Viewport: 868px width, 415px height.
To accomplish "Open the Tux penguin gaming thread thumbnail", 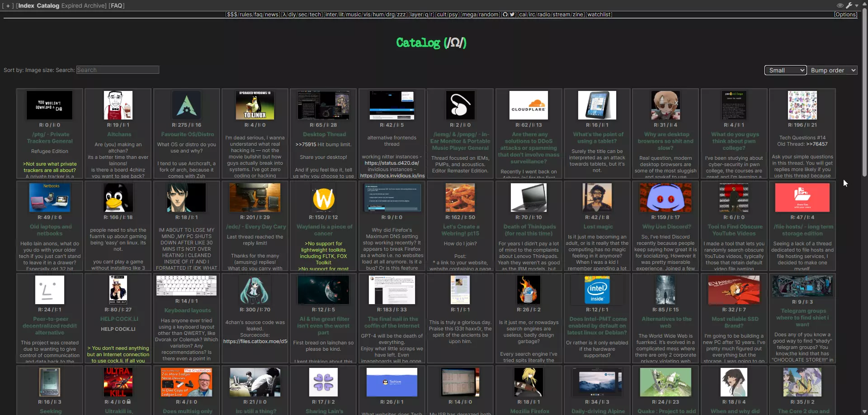I will [x=118, y=197].
